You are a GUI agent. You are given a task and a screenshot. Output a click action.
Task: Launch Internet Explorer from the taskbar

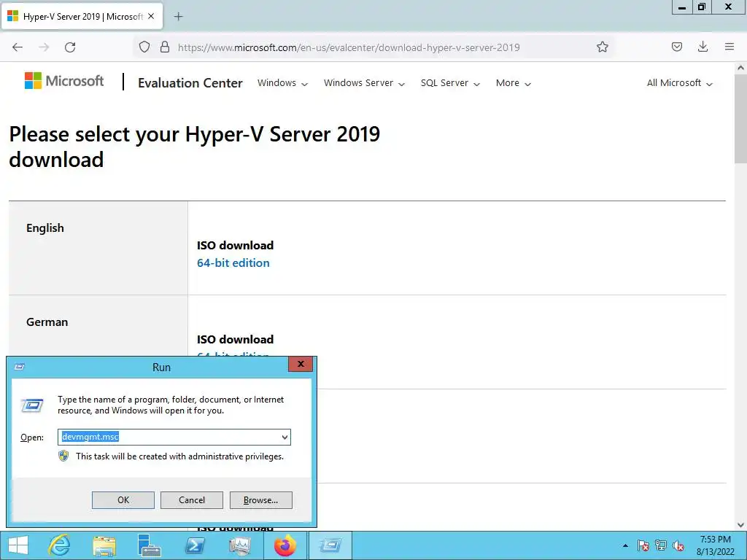(x=60, y=545)
